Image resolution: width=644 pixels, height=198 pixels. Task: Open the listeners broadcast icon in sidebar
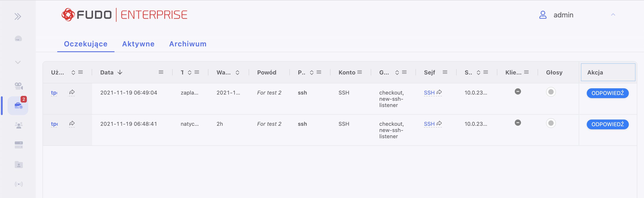(19, 184)
